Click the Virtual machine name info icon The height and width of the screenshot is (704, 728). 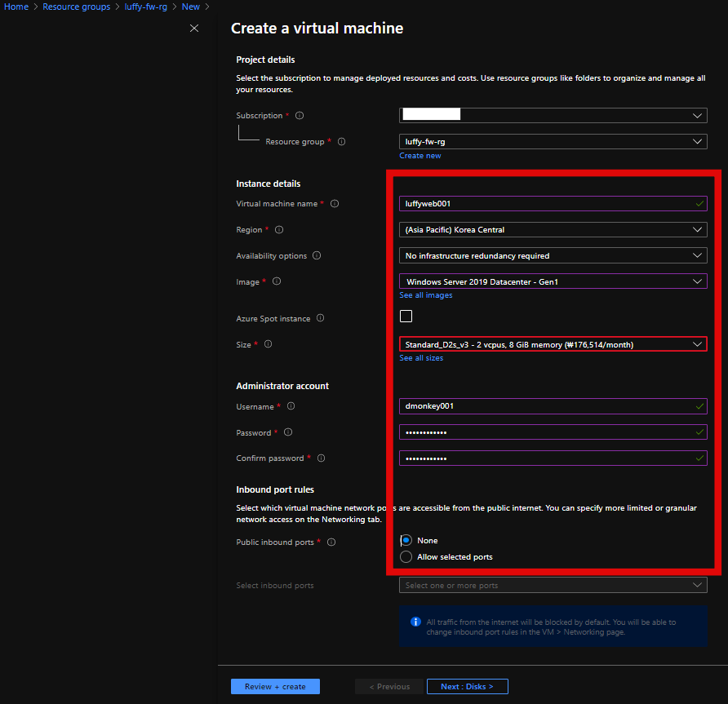(335, 204)
